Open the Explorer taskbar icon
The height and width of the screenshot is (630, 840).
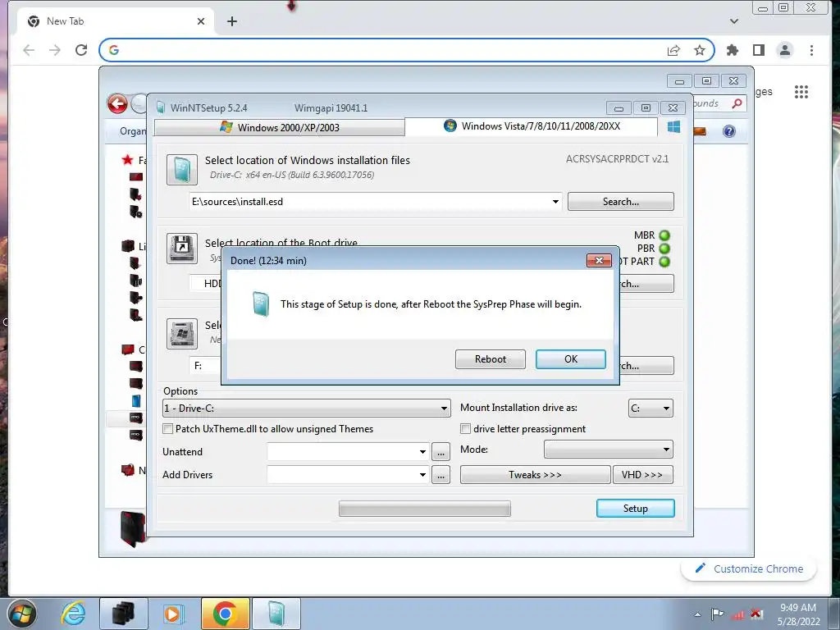tap(123, 614)
